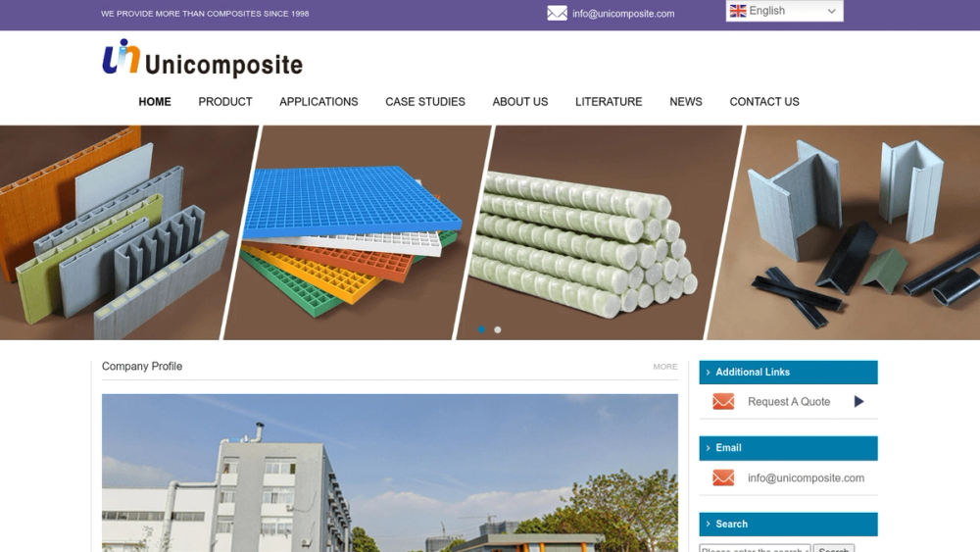Expand the Additional Links section header
980x552 pixels.
788,372
